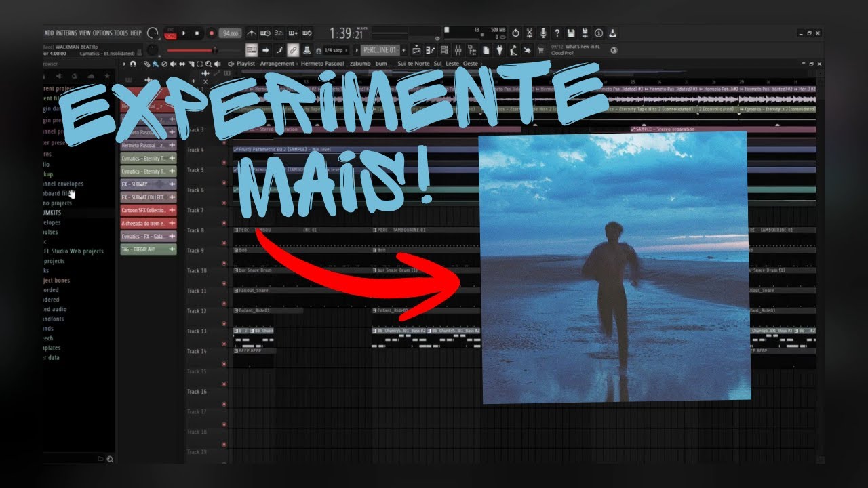Select the Draw pencil tool in Playlist
Image resolution: width=868 pixels, height=488 pixels.
point(146,64)
